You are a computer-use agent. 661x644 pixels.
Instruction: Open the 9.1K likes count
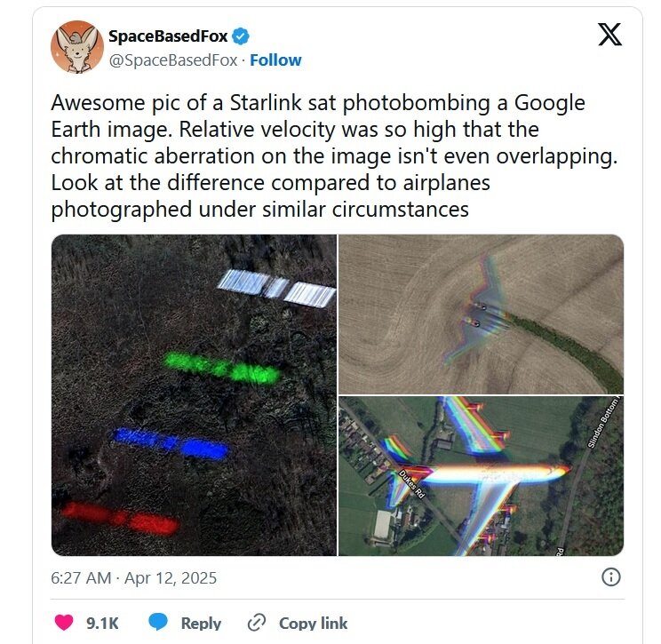click(x=103, y=623)
